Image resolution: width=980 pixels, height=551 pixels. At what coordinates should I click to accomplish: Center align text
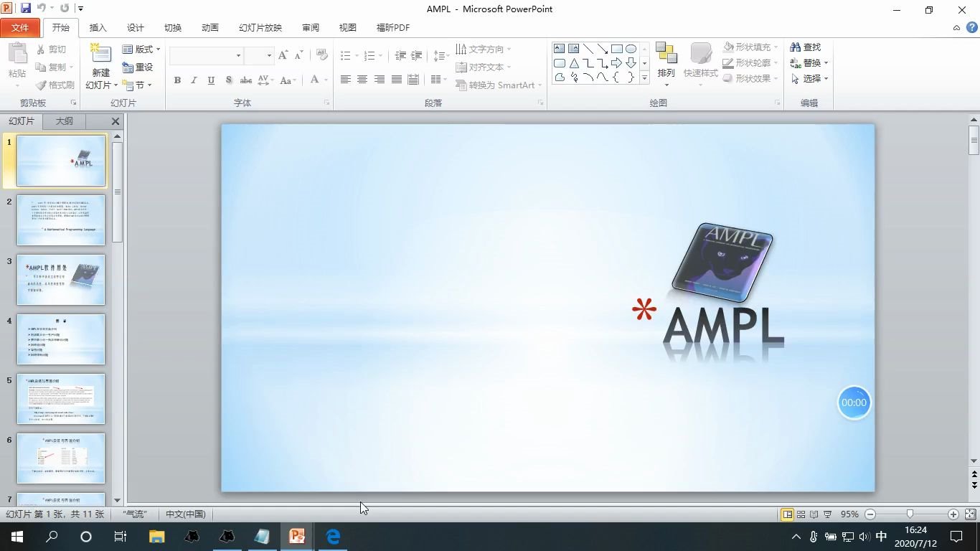(362, 80)
